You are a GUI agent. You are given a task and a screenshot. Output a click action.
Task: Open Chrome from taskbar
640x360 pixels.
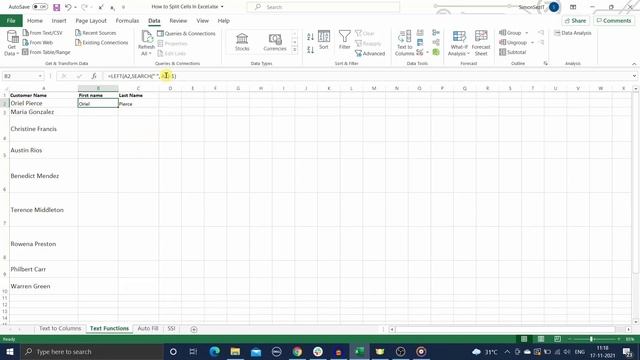[x=297, y=351]
